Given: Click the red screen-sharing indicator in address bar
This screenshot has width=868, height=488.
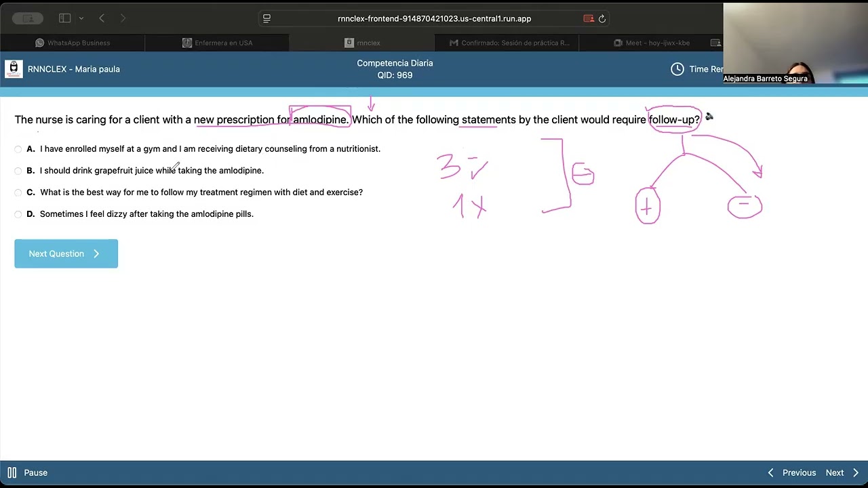Looking at the screenshot, I should coord(589,19).
